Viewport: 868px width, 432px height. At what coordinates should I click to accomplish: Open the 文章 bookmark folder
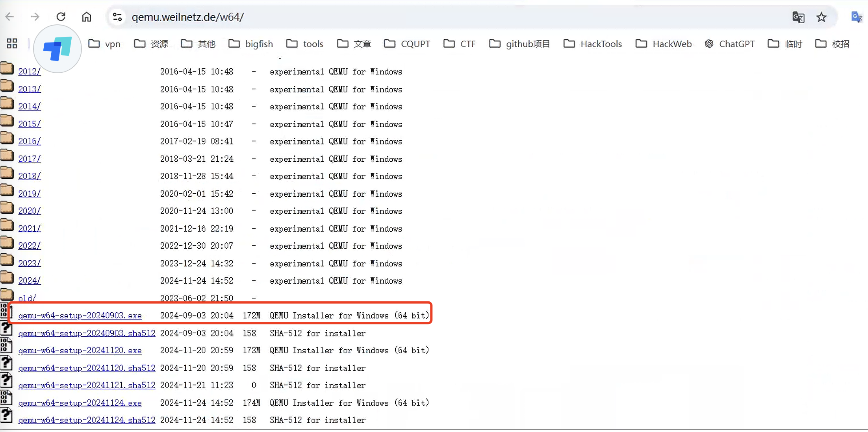(354, 44)
